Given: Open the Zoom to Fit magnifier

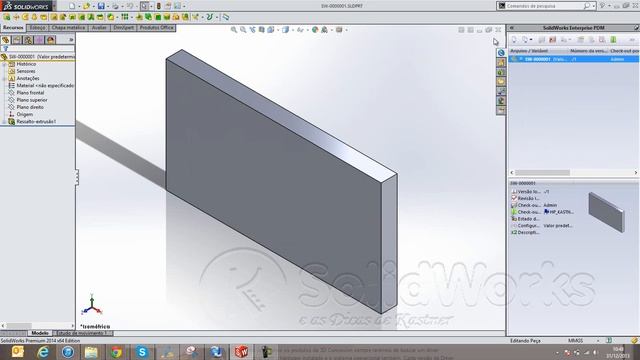Looking at the screenshot, I should (234, 30).
